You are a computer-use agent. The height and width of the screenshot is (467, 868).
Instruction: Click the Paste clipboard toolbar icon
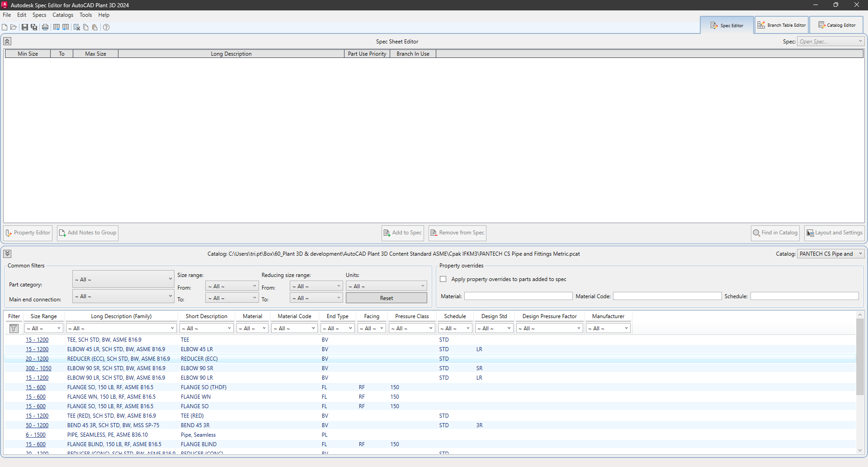point(95,27)
